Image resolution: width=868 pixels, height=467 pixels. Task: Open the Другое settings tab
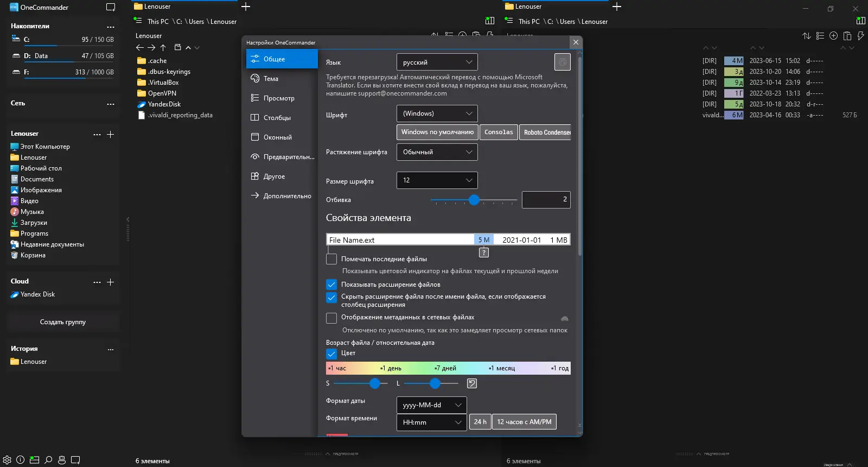282,176
